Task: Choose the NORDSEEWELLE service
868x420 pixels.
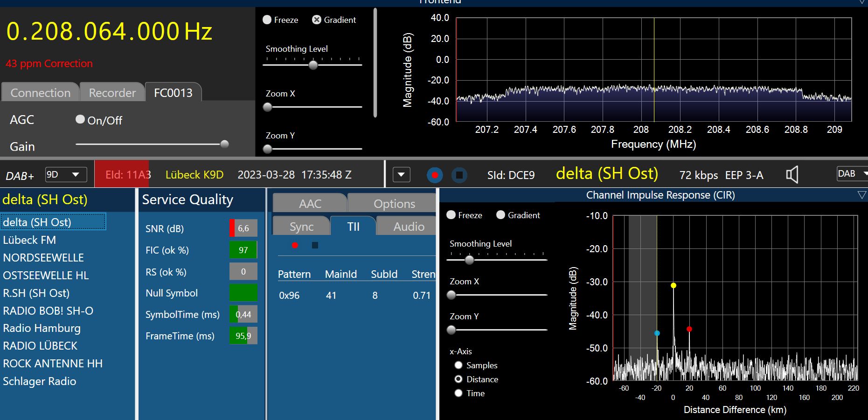Action: 43,258
